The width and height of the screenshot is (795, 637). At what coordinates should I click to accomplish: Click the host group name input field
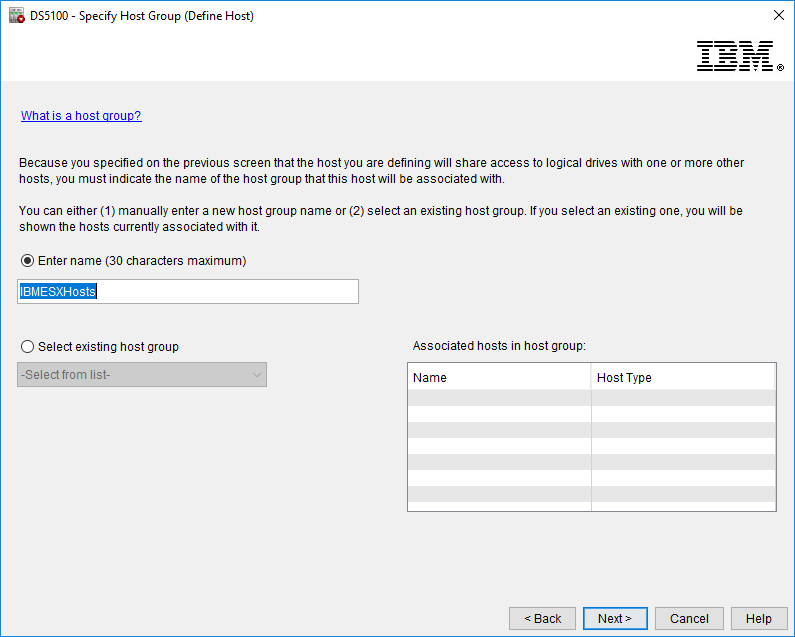click(188, 292)
